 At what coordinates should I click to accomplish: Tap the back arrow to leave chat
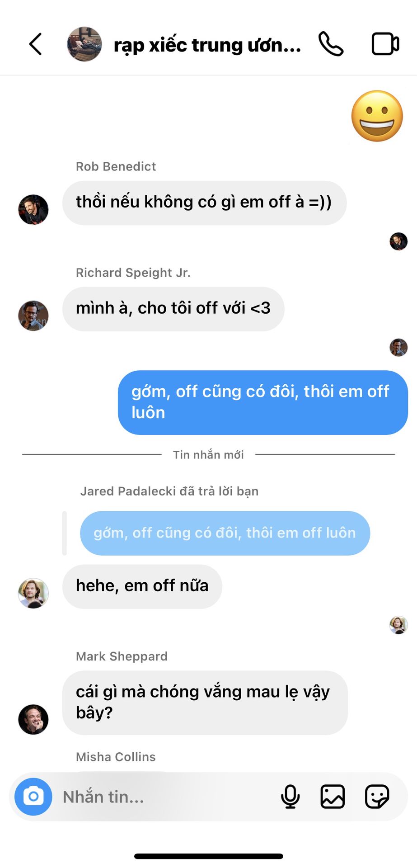click(x=35, y=44)
